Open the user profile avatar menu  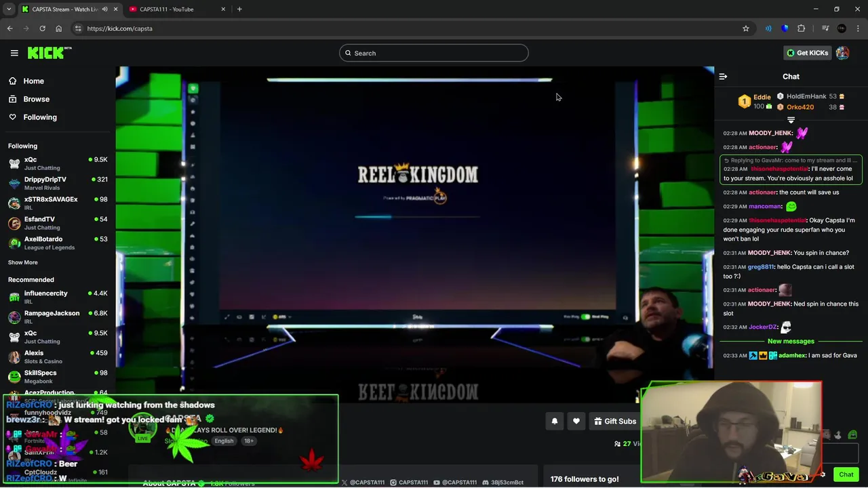(x=842, y=53)
